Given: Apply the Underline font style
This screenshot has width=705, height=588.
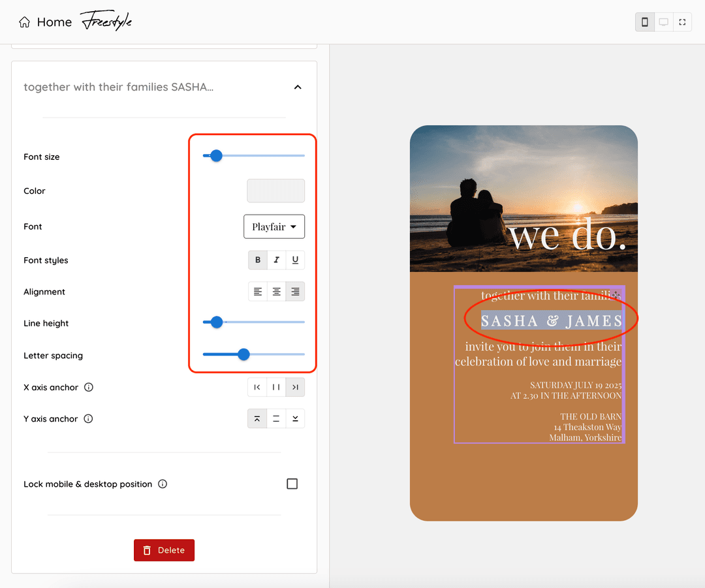Looking at the screenshot, I should [295, 260].
